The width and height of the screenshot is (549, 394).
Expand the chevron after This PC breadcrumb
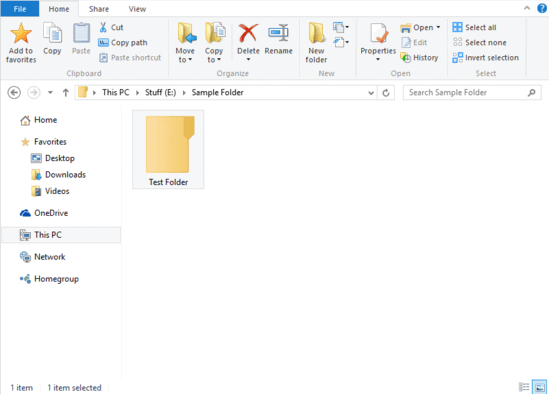[137, 92]
